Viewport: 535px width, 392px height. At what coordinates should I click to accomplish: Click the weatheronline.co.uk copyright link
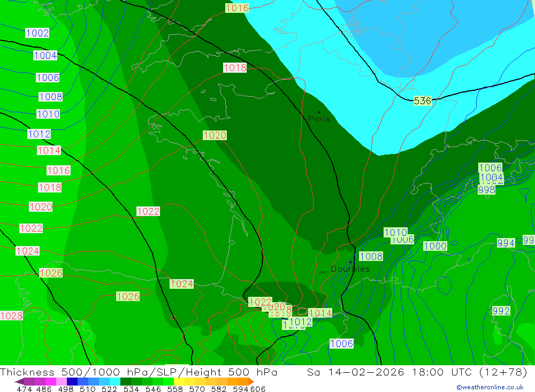coord(490,387)
